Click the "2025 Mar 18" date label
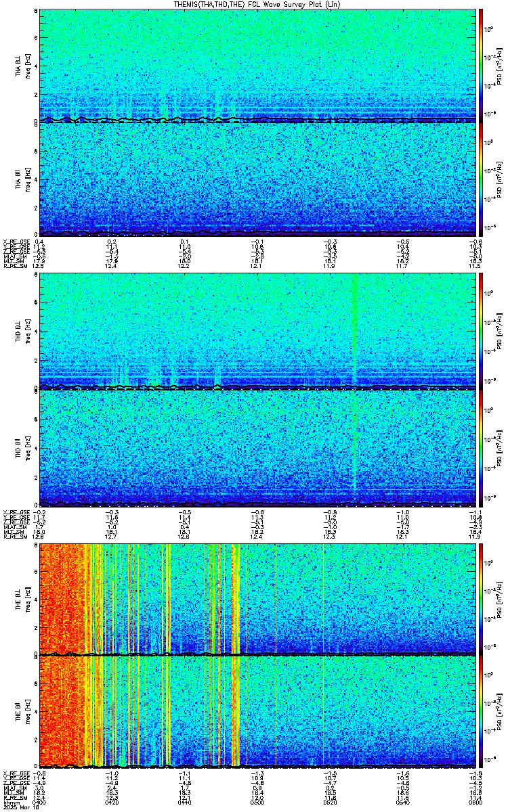Screen dimensions: 508x812 16,808
